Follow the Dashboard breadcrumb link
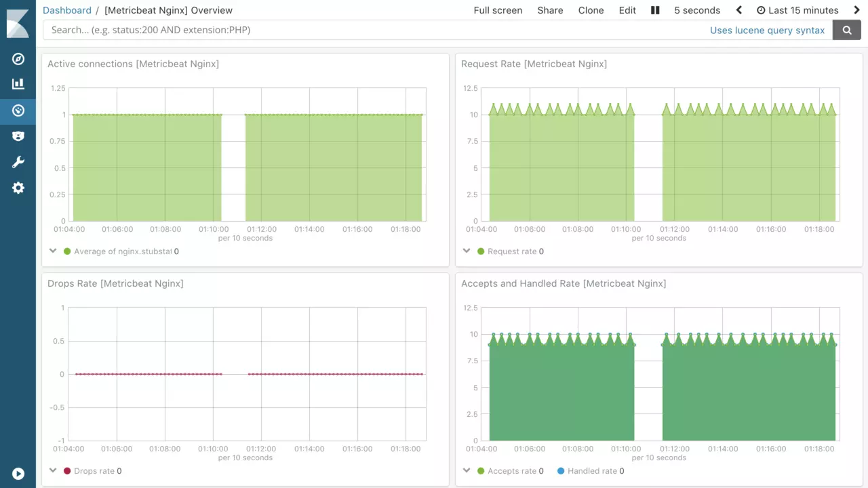The height and width of the screenshot is (488, 868). tap(66, 10)
